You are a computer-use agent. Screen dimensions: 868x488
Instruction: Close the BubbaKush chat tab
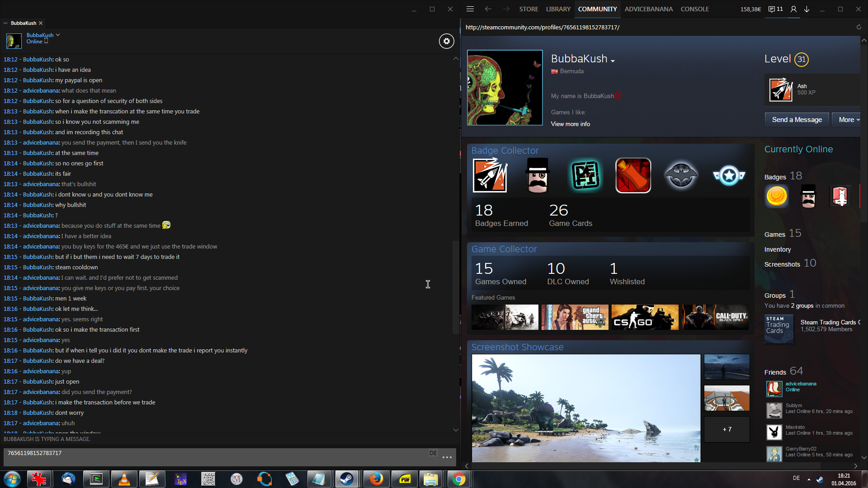pos(41,23)
